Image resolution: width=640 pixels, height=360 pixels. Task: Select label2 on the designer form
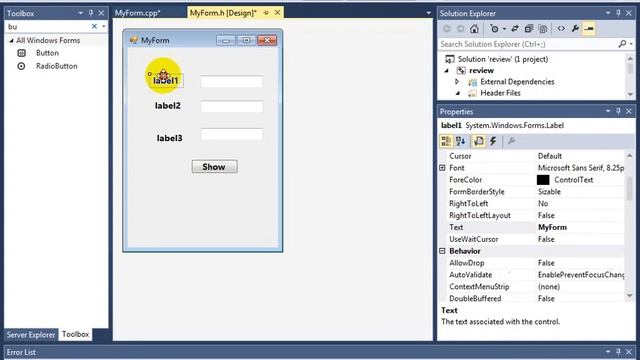167,106
